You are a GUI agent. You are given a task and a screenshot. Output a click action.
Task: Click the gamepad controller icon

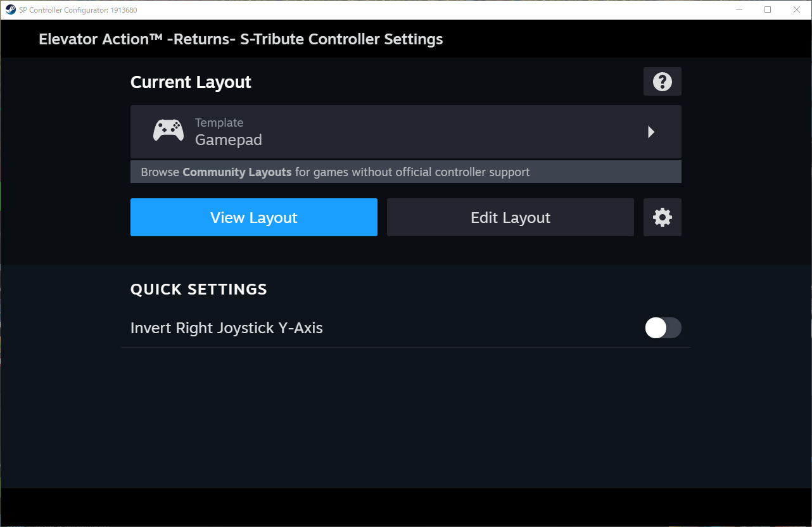point(168,131)
